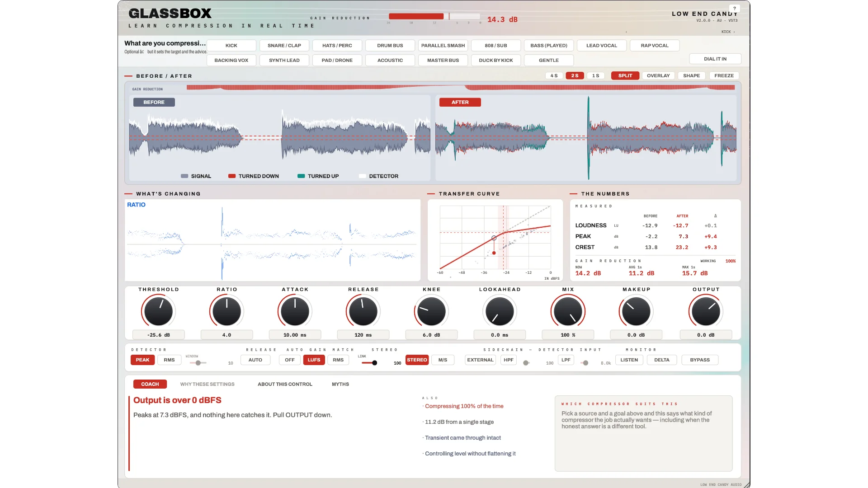
Task: Choose MASTER BUS preset
Action: [443, 61]
